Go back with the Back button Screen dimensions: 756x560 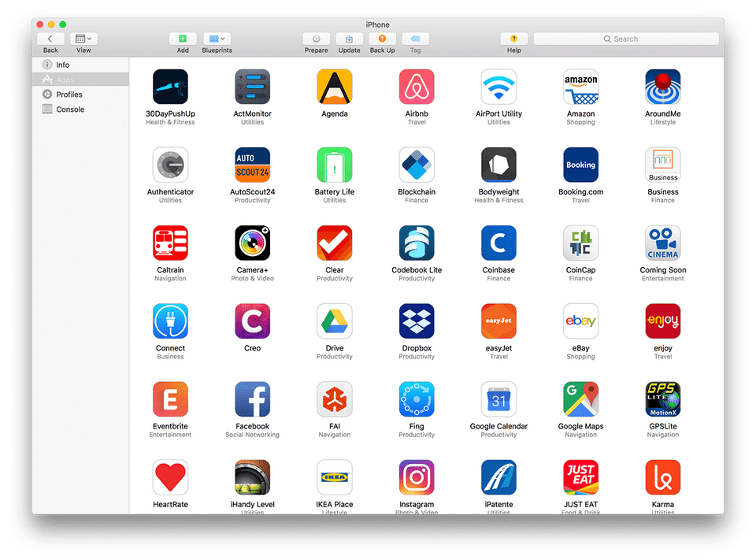(x=50, y=39)
